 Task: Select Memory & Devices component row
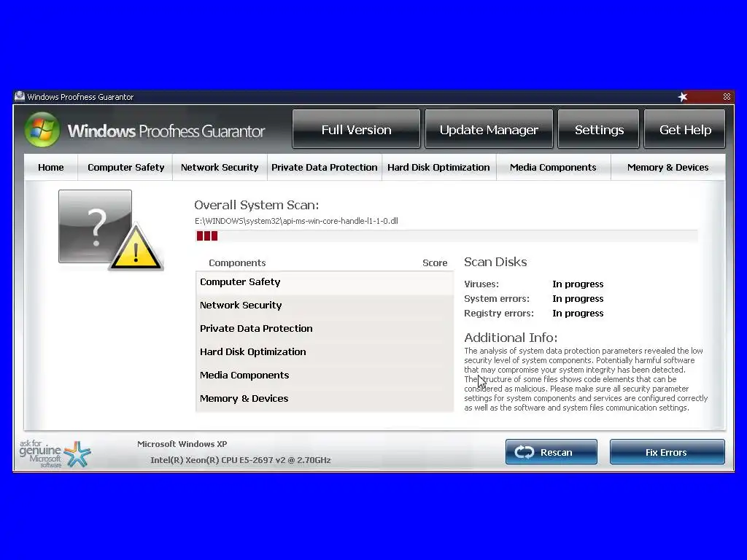325,399
